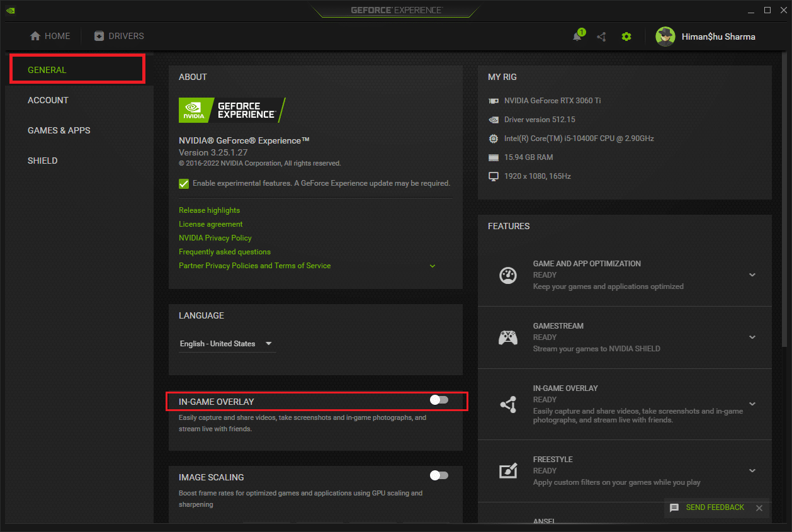Viewport: 792px width, 532px height.
Task: Minimize the GeForce Experience window
Action: 752,11
